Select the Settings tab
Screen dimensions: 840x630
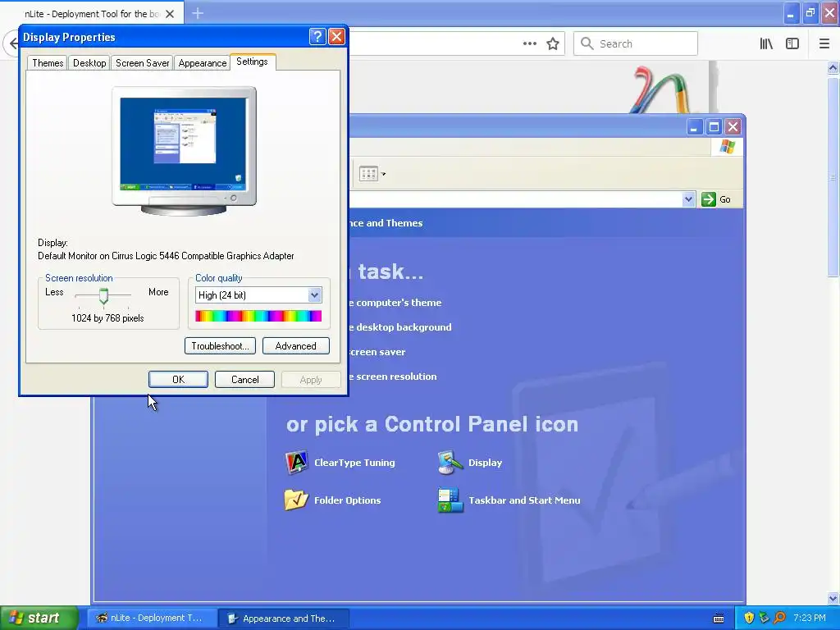point(253,62)
